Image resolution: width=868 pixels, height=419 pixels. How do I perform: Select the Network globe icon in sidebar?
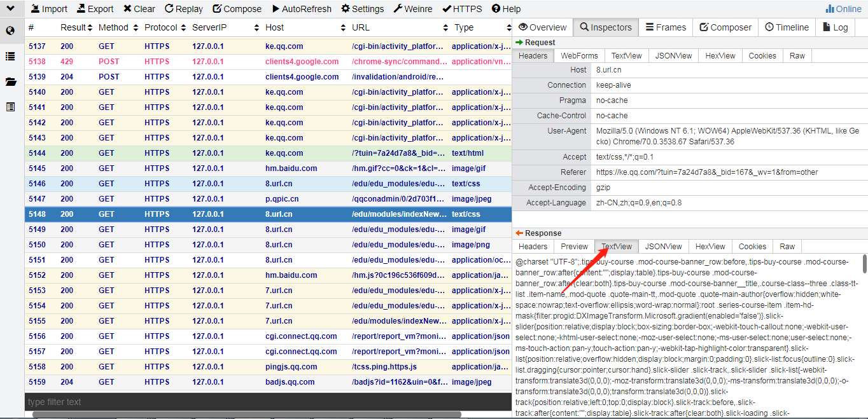point(10,31)
